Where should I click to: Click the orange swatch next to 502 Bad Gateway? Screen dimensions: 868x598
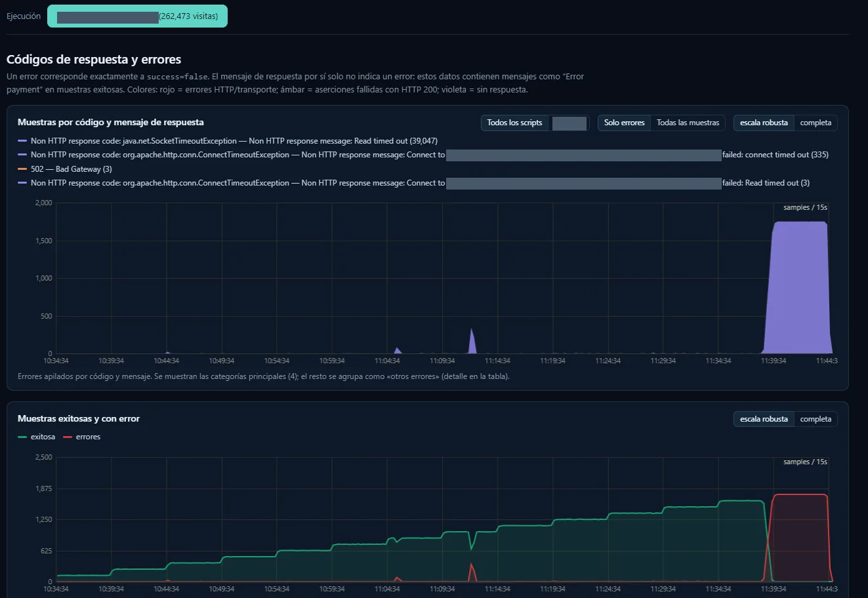pos(22,169)
